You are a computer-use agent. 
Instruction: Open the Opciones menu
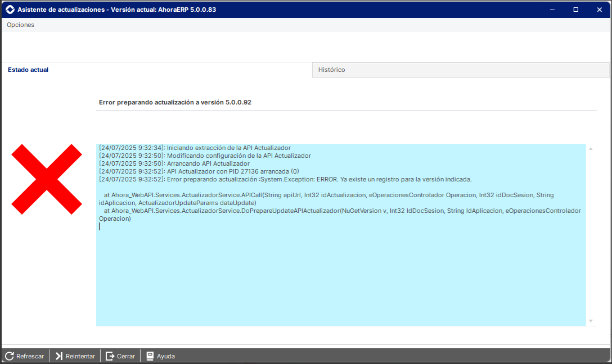pyautogui.click(x=20, y=25)
